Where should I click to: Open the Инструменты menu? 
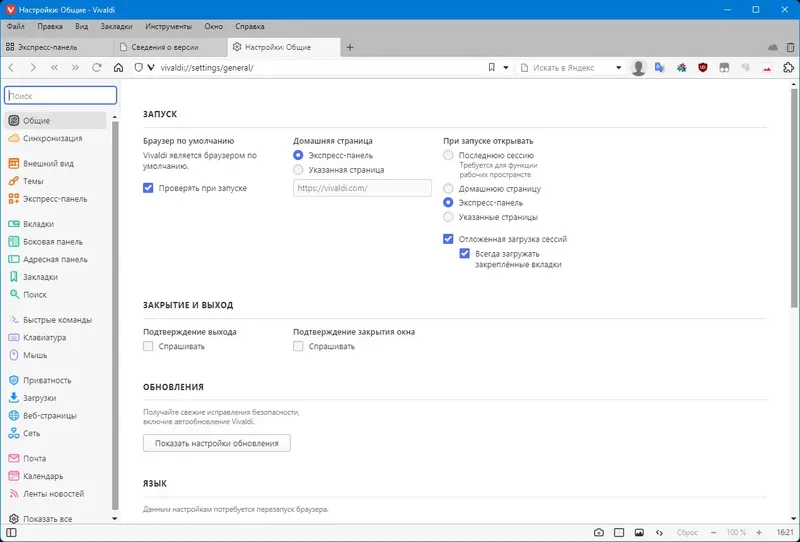(x=168, y=26)
